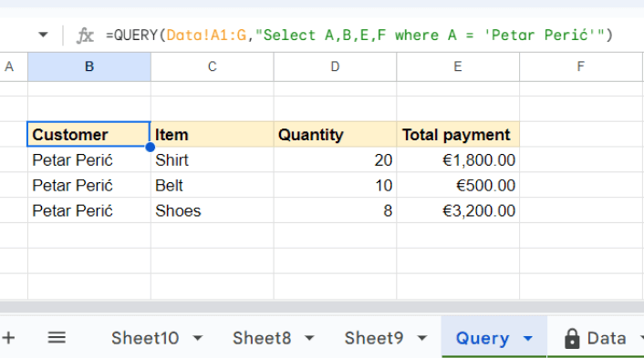Select column F header

click(x=580, y=66)
